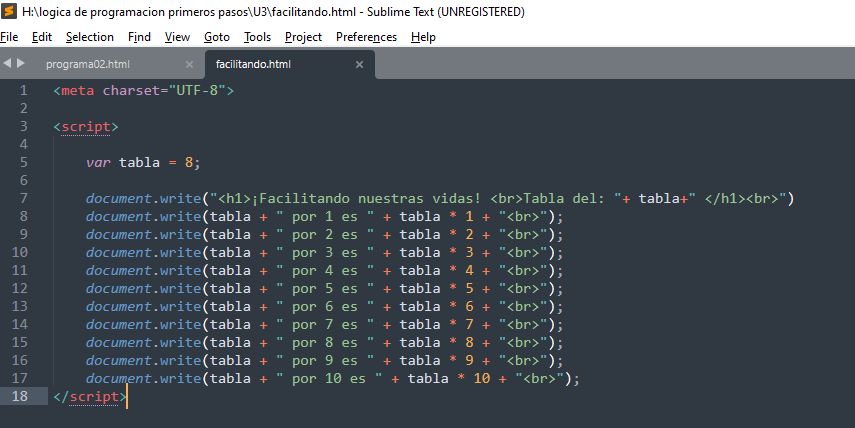
Task: Close the programa02.html tab
Action: [189, 64]
